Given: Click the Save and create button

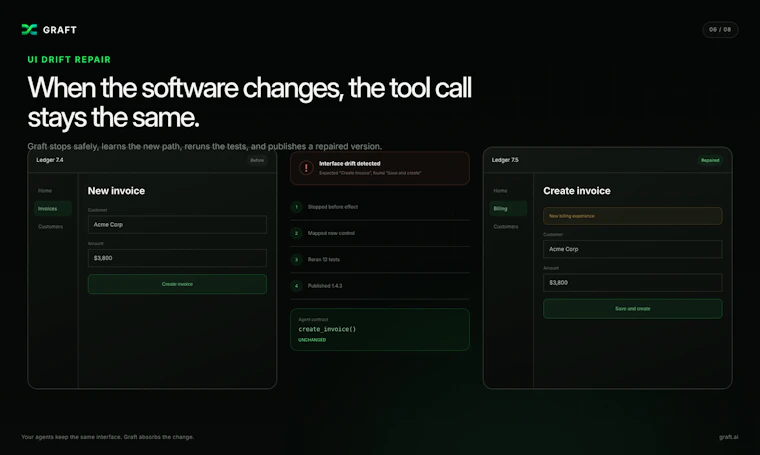Looking at the screenshot, I should pyautogui.click(x=633, y=309).
